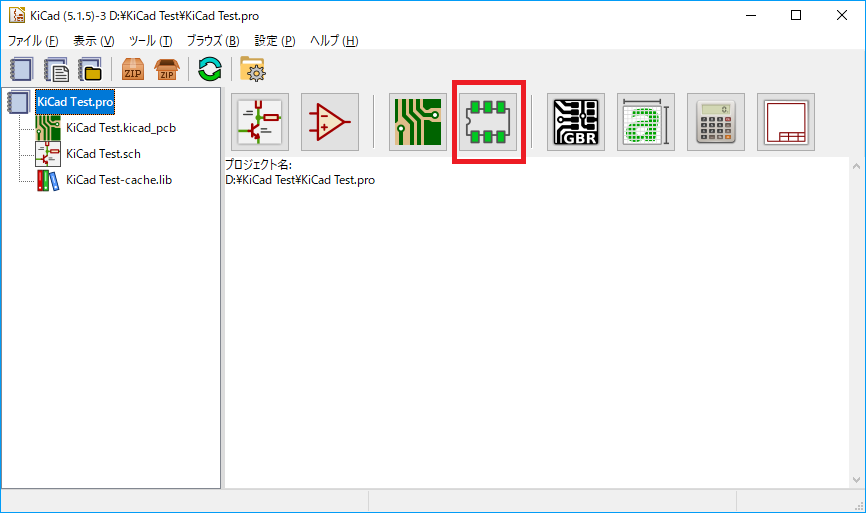
Task: Select KiCad Test.pro in project tree
Action: click(75, 102)
